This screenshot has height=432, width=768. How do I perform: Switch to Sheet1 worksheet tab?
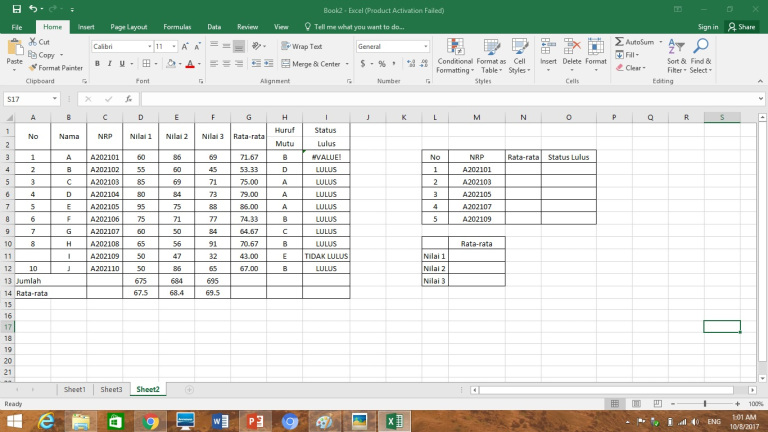coord(75,389)
